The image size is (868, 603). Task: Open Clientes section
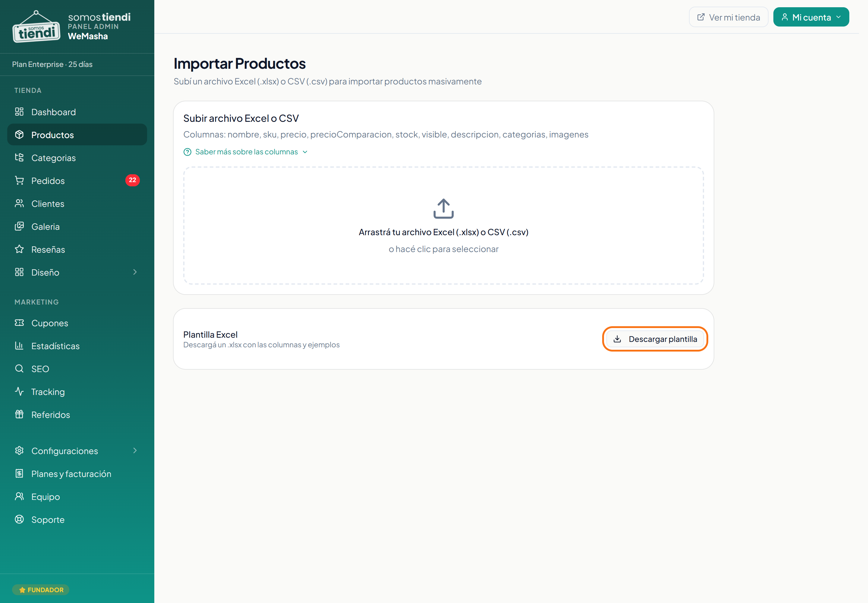point(77,203)
